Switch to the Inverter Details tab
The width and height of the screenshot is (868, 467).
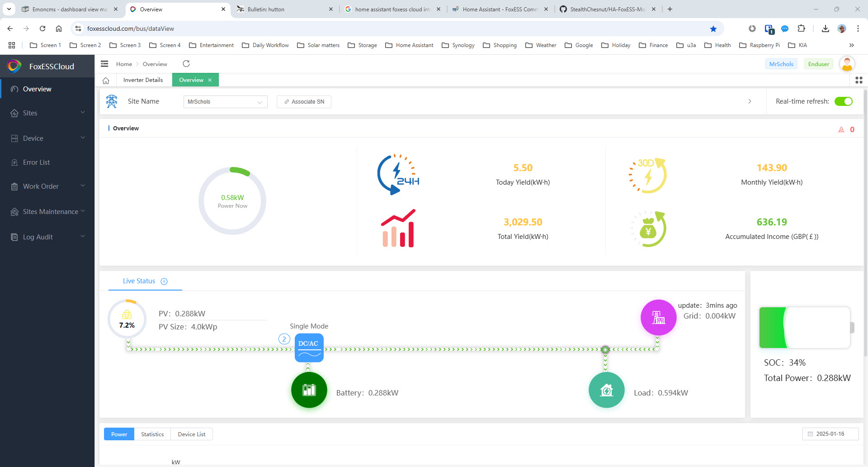coord(143,80)
